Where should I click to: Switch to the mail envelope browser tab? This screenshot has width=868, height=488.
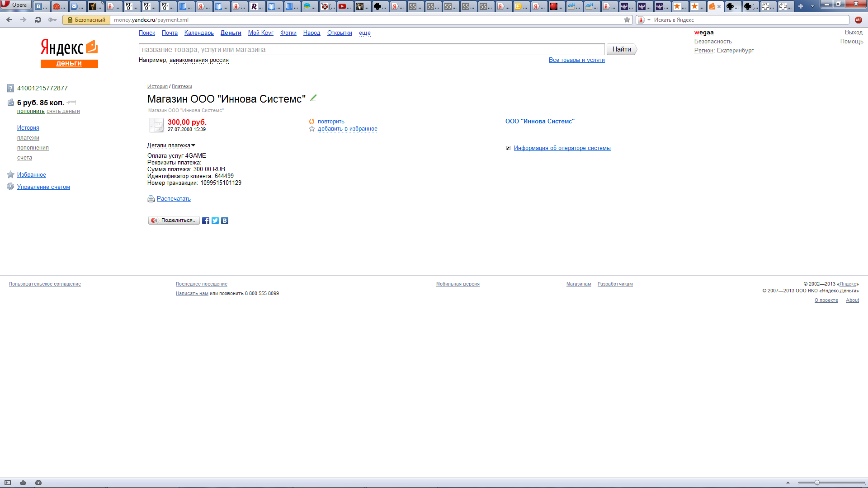[77, 6]
